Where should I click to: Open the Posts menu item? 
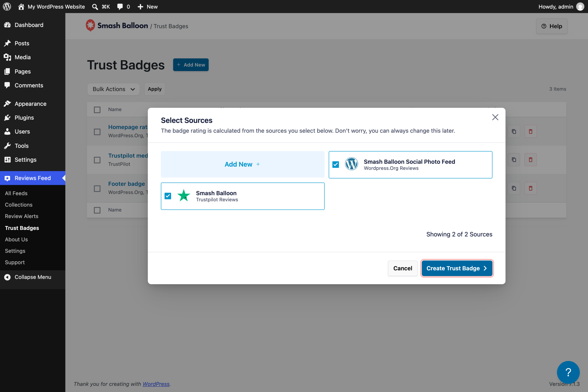pyautogui.click(x=32, y=43)
